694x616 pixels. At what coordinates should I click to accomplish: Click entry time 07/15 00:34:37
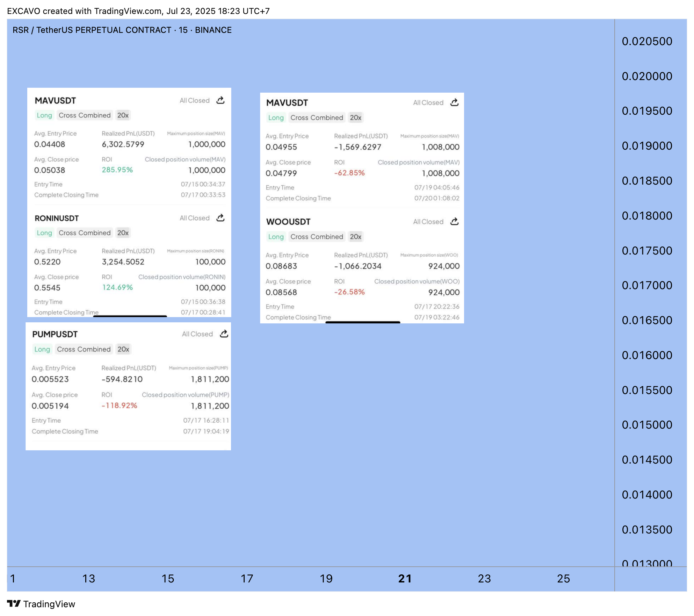(203, 184)
